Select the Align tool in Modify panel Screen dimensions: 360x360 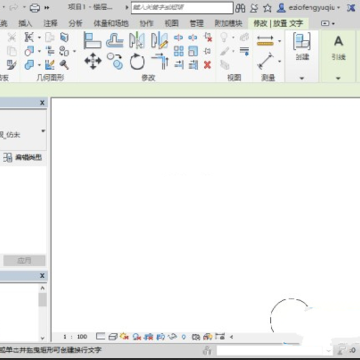[92, 40]
